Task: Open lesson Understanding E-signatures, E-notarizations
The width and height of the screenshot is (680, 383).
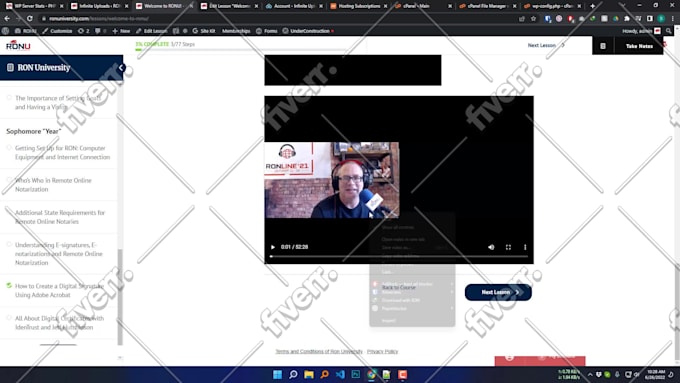Action: [x=59, y=254]
